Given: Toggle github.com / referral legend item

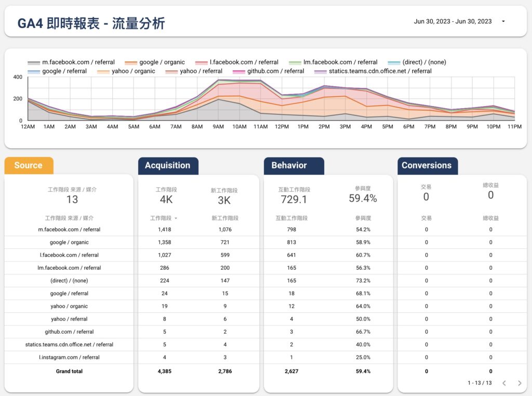Looking at the screenshot, I should (x=269, y=71).
